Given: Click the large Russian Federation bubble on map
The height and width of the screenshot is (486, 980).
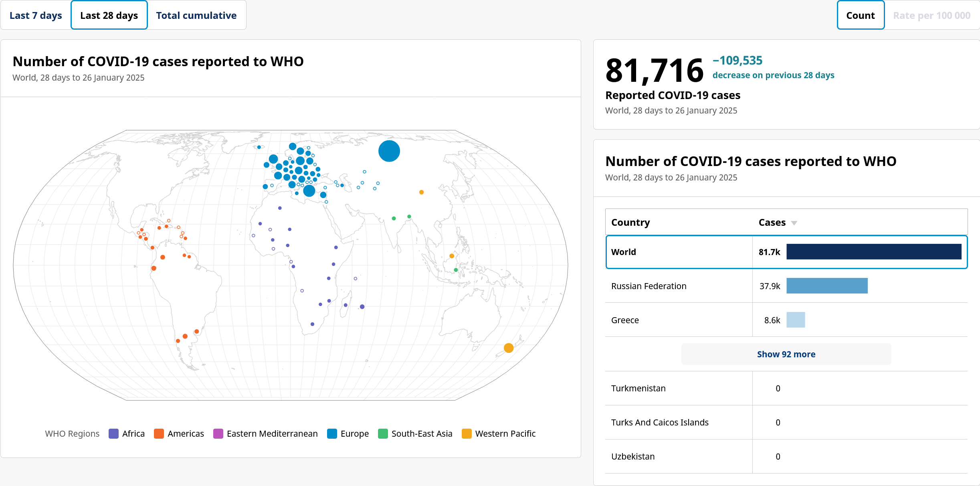Looking at the screenshot, I should pos(389,151).
